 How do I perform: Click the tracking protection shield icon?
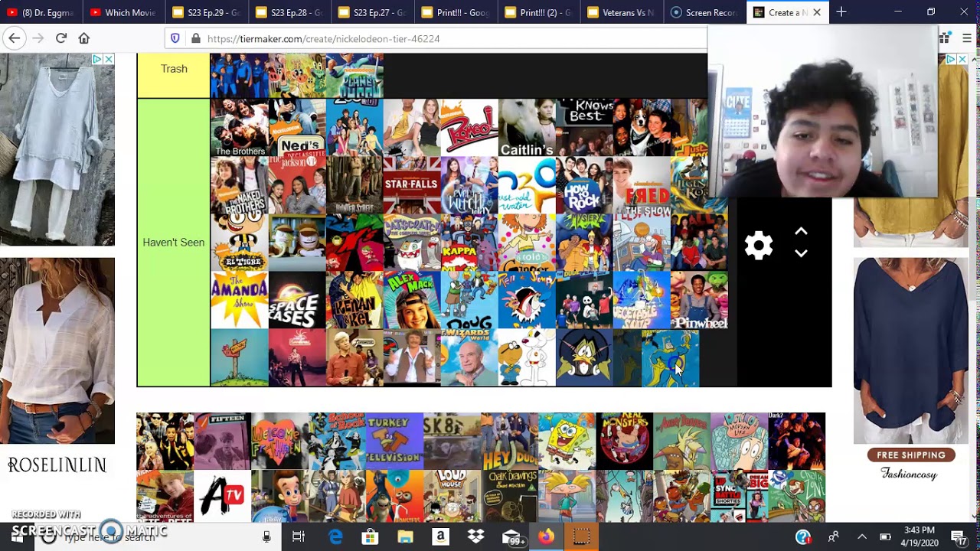pos(175,38)
